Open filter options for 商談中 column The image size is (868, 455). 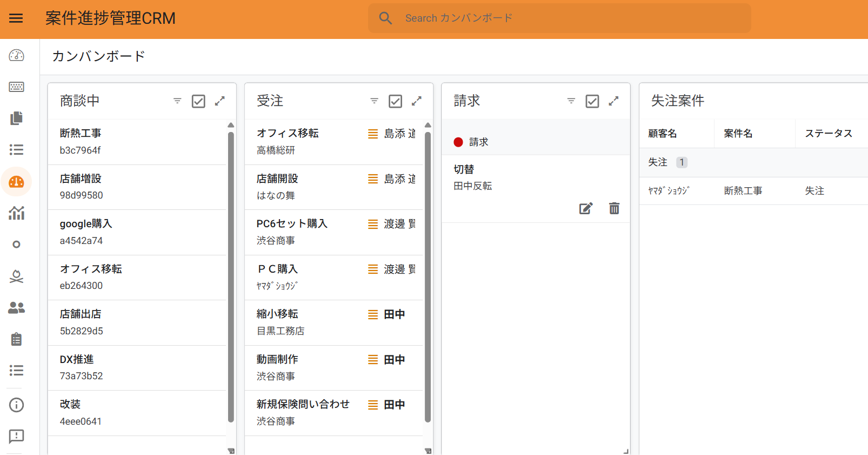pyautogui.click(x=177, y=101)
